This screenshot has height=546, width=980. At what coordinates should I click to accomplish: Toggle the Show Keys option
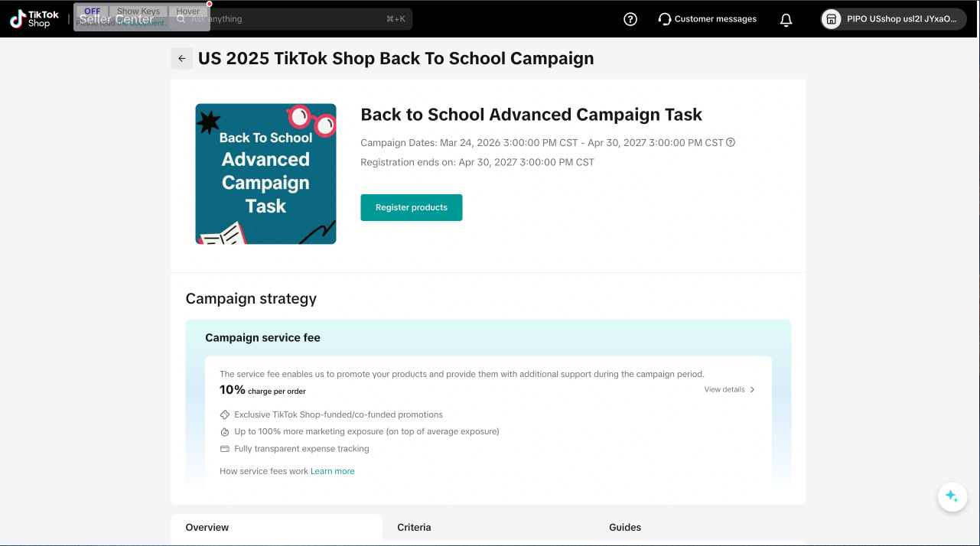coord(138,11)
